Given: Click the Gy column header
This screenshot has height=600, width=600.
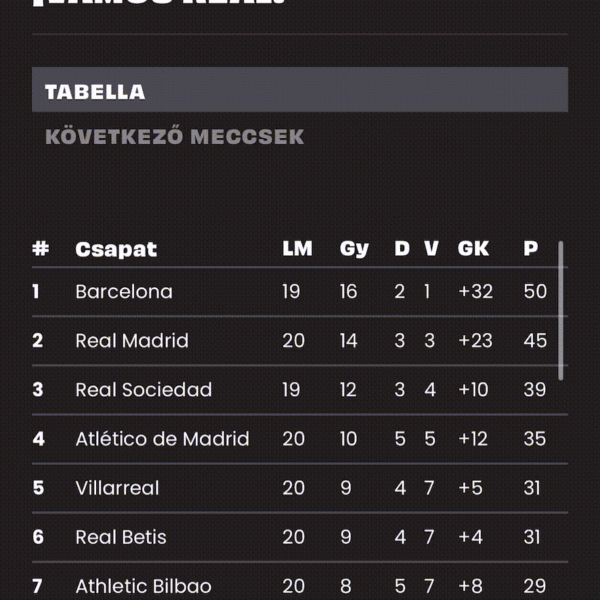Looking at the screenshot, I should 354,250.
